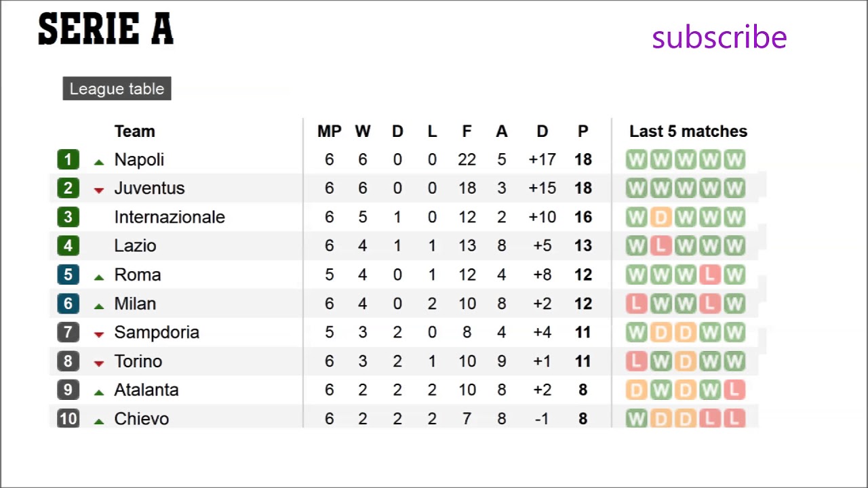Click Milan's green up arrow indicator
The width and height of the screenshot is (868, 488).
tap(99, 306)
